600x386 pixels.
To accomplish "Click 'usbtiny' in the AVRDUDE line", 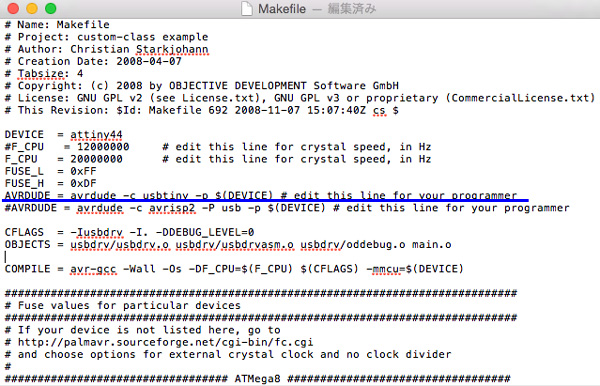I will (x=166, y=195).
